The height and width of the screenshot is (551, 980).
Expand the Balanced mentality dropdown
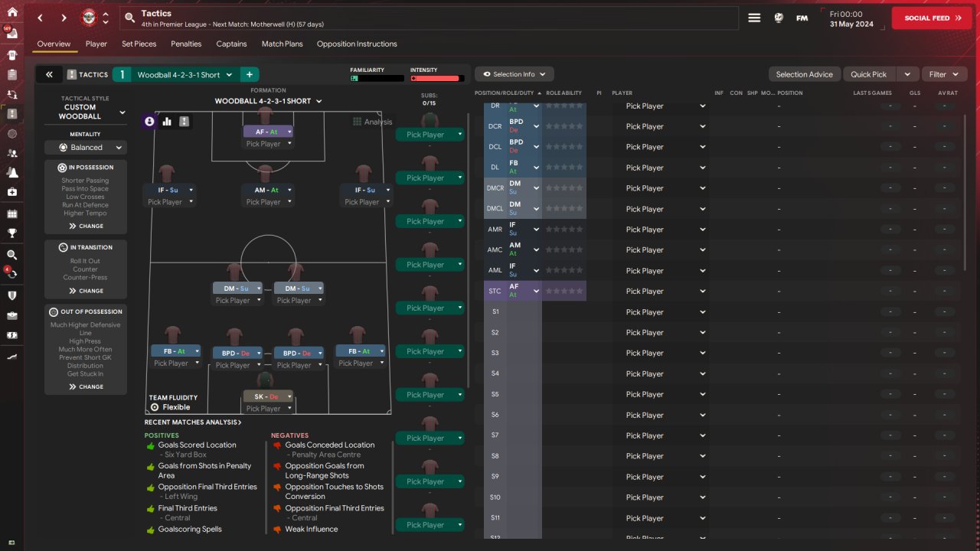(85, 147)
